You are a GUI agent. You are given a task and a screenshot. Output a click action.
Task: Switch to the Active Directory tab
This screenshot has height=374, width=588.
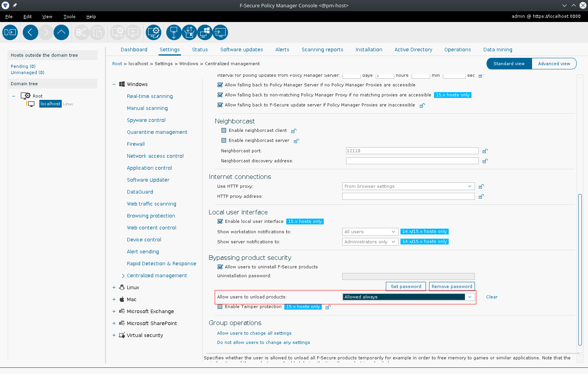click(x=413, y=49)
